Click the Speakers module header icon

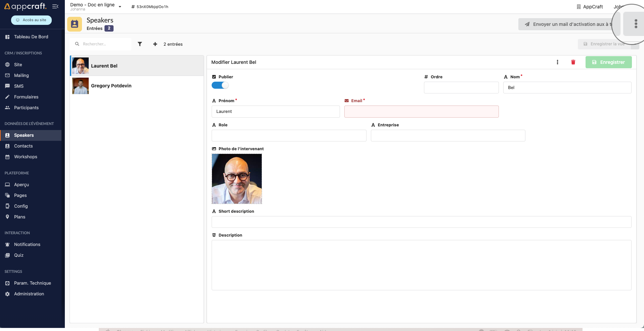(x=75, y=24)
